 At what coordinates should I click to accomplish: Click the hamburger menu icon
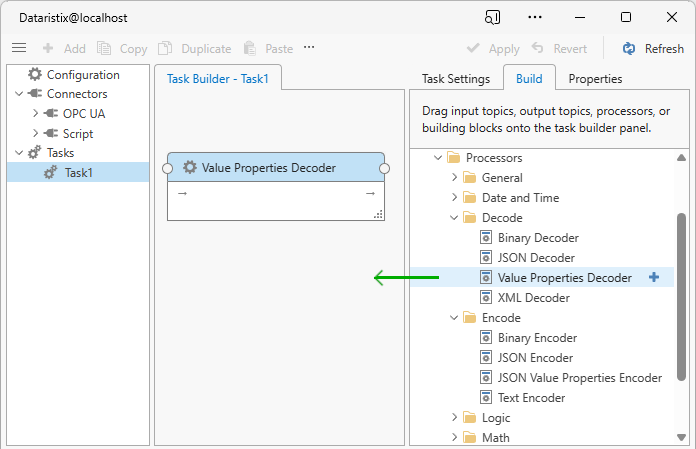point(19,48)
